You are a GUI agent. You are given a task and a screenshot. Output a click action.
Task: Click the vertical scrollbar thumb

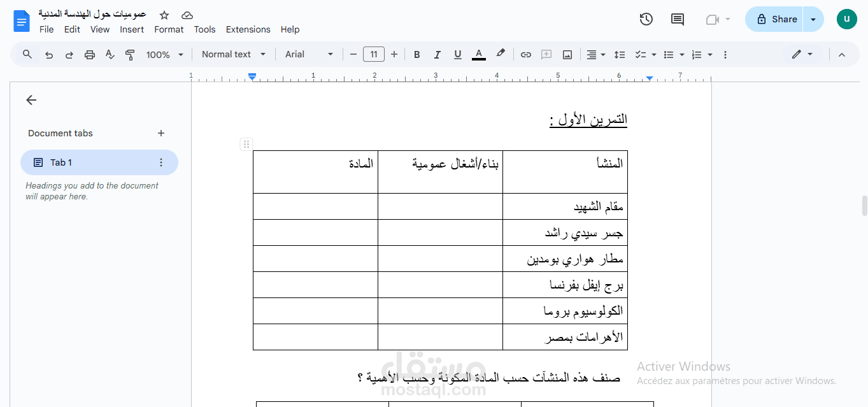pyautogui.click(x=864, y=206)
